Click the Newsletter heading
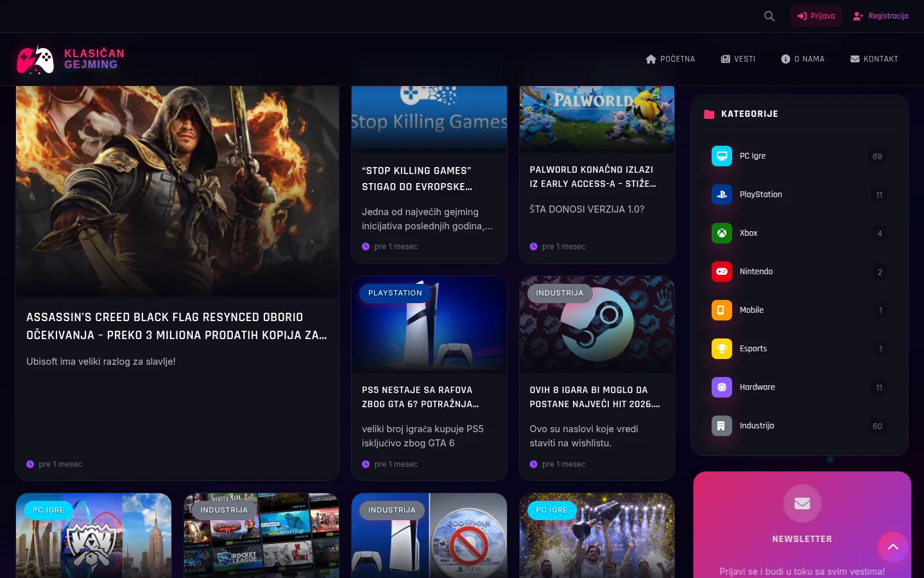Viewport: 924px width, 578px height. point(802,539)
